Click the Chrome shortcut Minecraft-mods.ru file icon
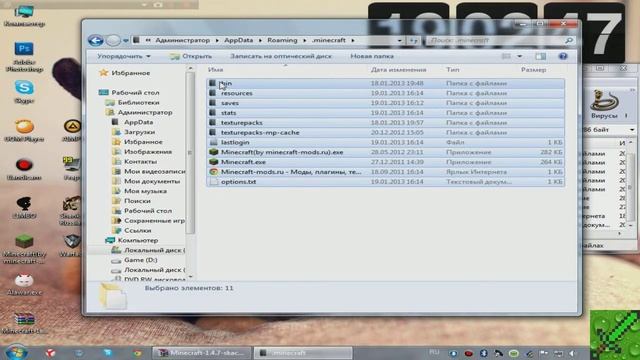This screenshot has width=640, height=360. pyautogui.click(x=213, y=172)
